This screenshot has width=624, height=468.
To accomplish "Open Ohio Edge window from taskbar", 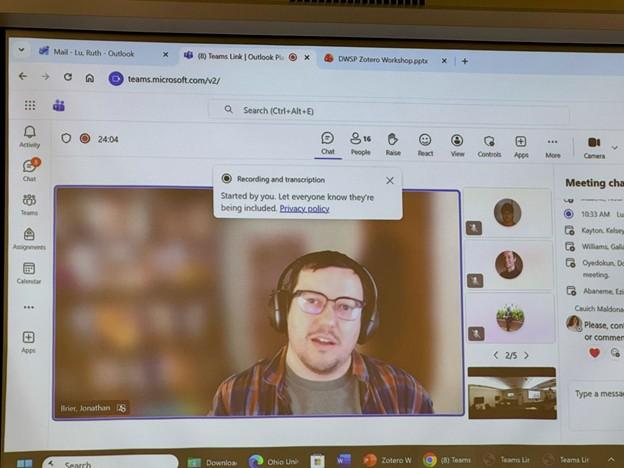I will (273, 461).
